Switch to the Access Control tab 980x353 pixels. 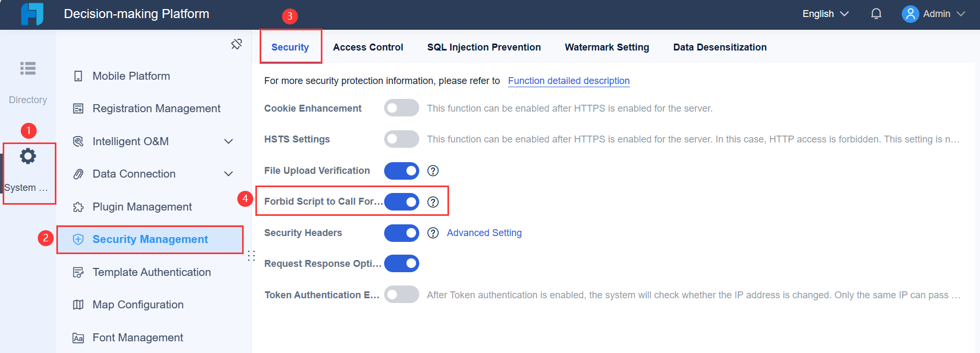pos(368,47)
